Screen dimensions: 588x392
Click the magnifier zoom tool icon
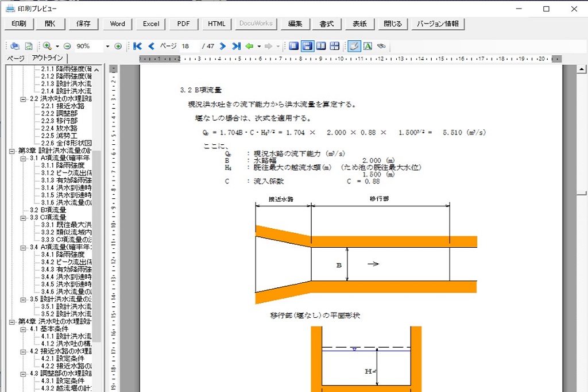coord(47,46)
